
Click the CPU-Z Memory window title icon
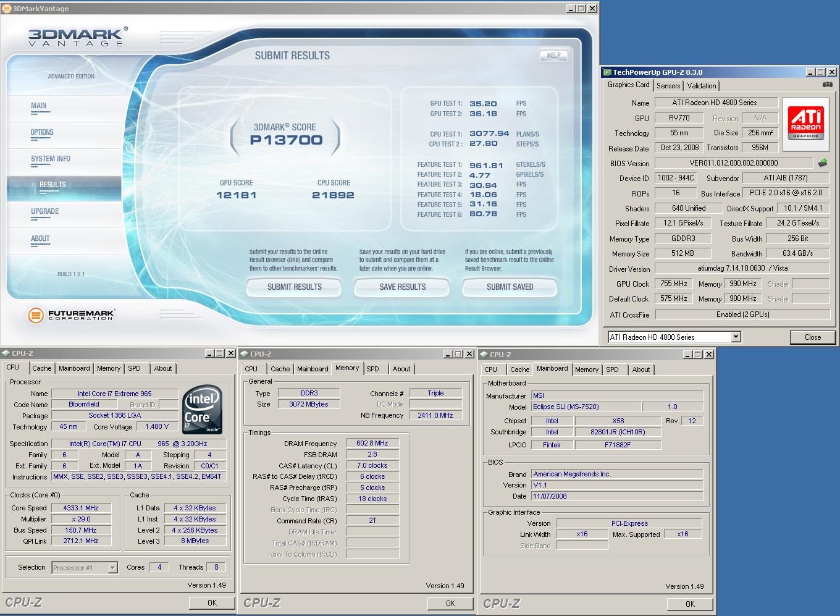[245, 354]
